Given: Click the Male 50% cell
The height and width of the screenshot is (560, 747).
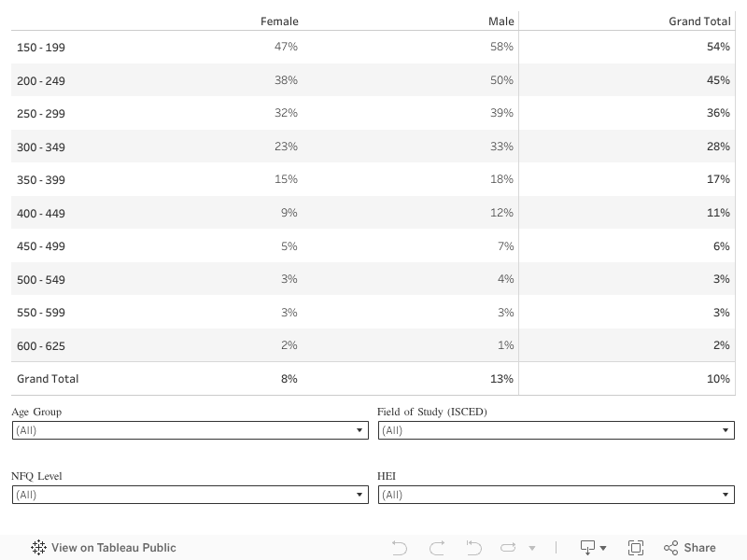Looking at the screenshot, I should pyautogui.click(x=501, y=80).
